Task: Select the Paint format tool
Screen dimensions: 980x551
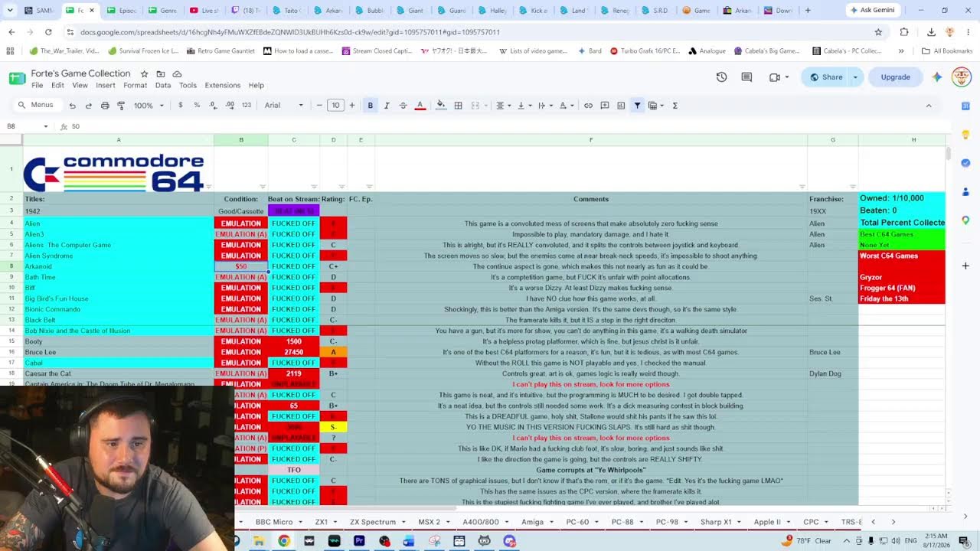Action: [x=121, y=106]
